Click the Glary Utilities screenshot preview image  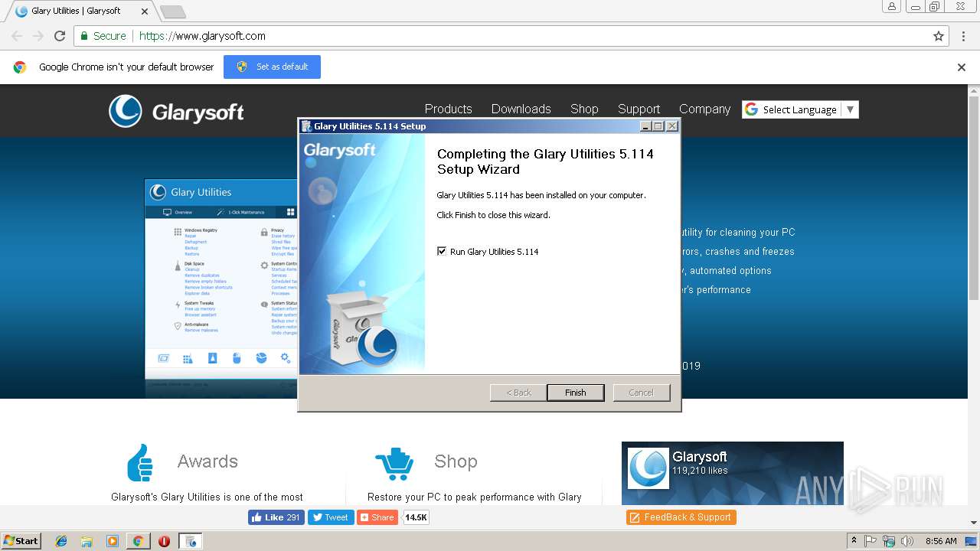[x=221, y=289]
